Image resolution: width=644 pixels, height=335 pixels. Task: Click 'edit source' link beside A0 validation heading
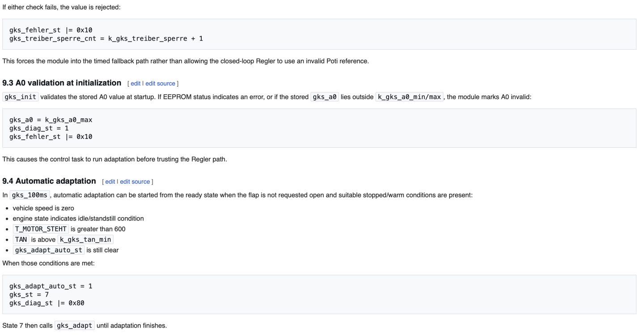(x=160, y=84)
